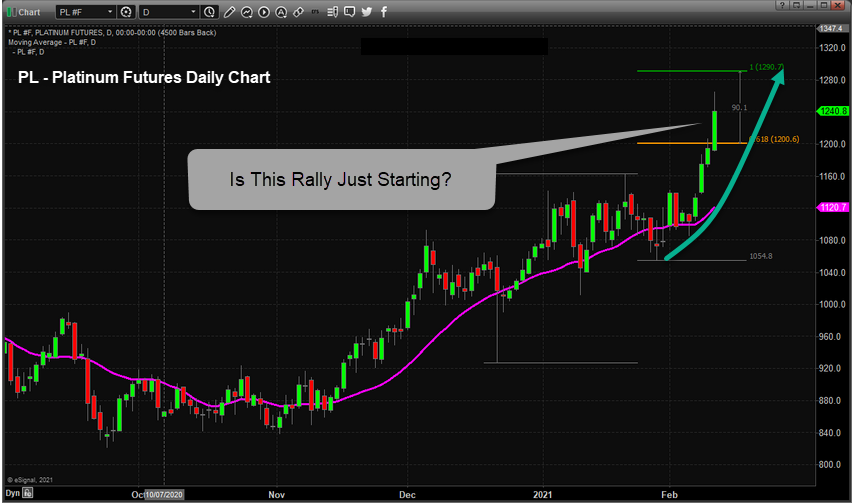
Task: Click the magenta 1120.7 moving average tag
Action: pos(833,207)
